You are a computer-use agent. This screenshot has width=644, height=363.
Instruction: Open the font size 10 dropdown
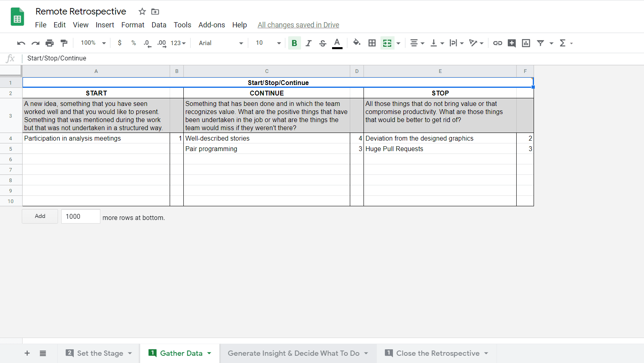(268, 43)
